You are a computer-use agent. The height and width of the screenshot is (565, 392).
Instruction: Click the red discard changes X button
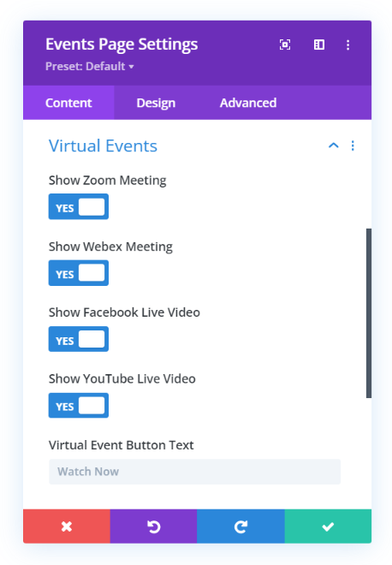point(67,526)
